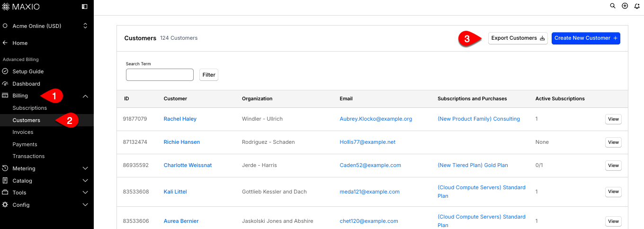Image resolution: width=644 pixels, height=229 pixels.
Task: Collapse the sidebar panel toggle icon
Action: [85, 7]
